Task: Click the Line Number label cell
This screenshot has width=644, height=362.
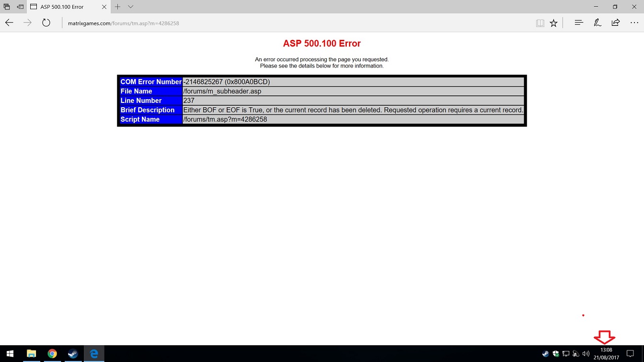Action: tap(151, 101)
